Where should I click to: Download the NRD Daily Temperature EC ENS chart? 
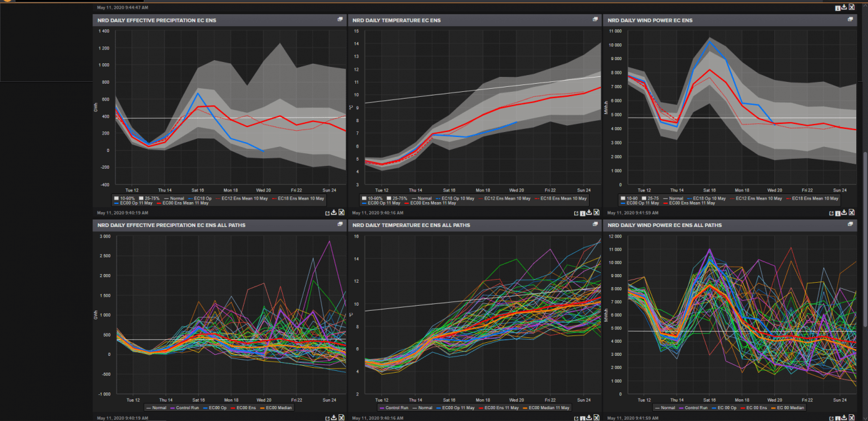588,212
